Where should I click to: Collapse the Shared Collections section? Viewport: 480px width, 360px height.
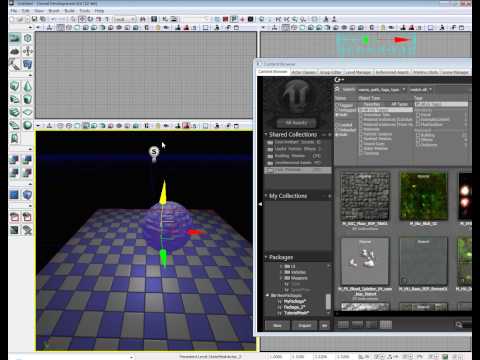pyautogui.click(x=266, y=134)
